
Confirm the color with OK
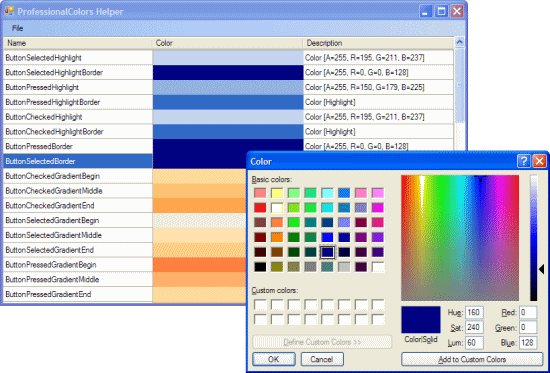tap(274, 359)
